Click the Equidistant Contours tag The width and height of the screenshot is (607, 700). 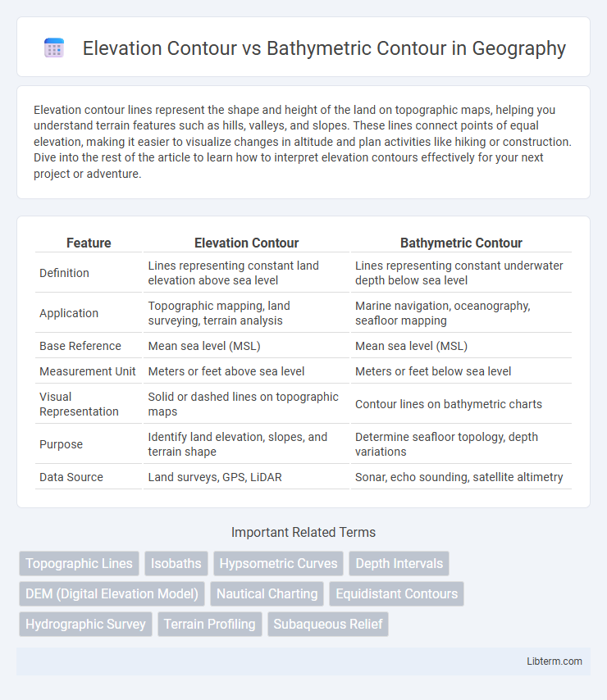click(x=397, y=593)
